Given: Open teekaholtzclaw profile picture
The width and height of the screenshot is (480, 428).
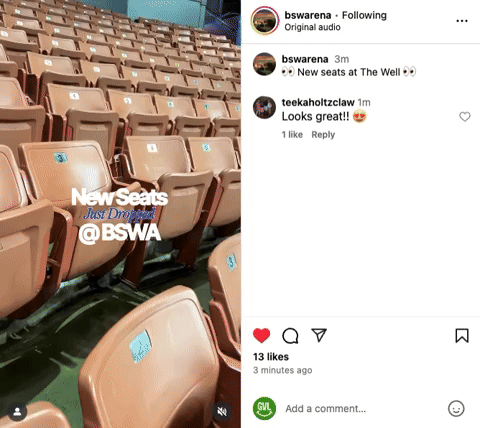Looking at the screenshot, I should pos(264,107).
